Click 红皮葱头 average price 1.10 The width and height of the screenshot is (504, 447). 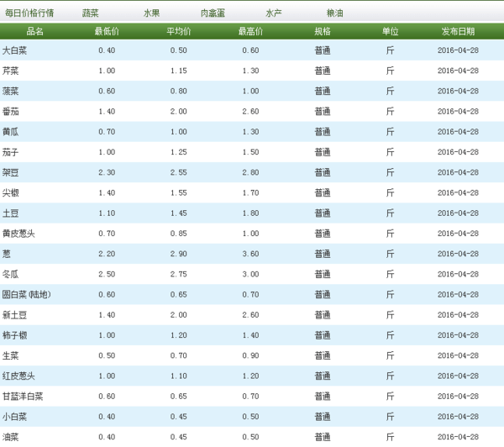179,376
